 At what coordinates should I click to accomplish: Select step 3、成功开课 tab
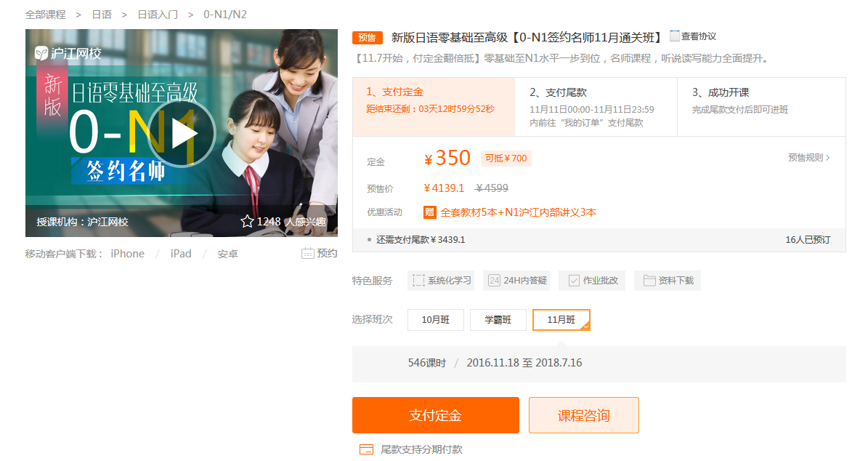[x=762, y=107]
